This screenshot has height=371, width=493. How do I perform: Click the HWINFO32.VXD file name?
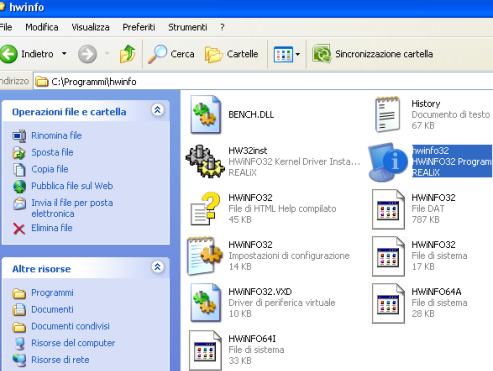coord(260,292)
